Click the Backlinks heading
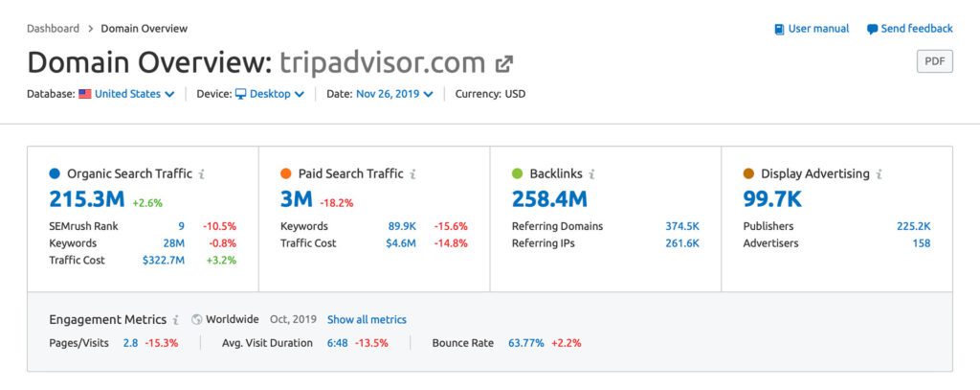 pyautogui.click(x=556, y=173)
